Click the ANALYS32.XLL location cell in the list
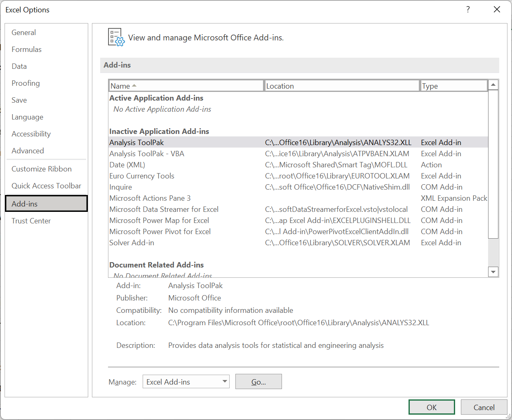 coord(338,142)
